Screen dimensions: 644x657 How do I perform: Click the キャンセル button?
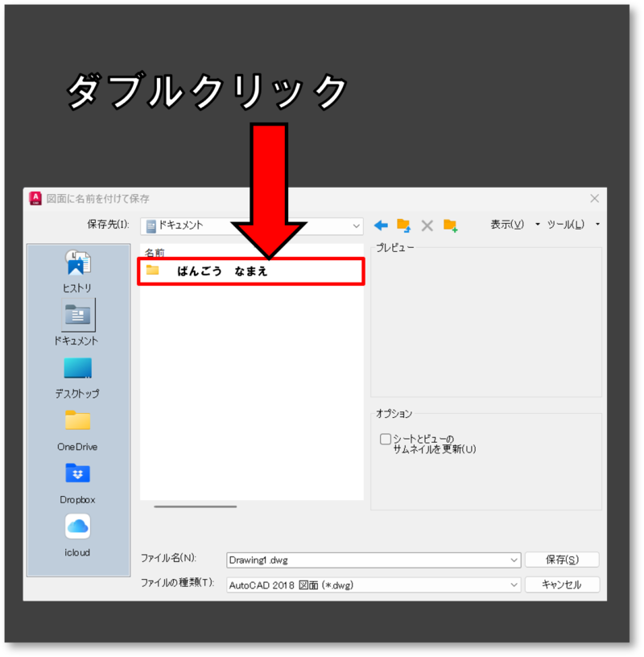click(x=562, y=585)
